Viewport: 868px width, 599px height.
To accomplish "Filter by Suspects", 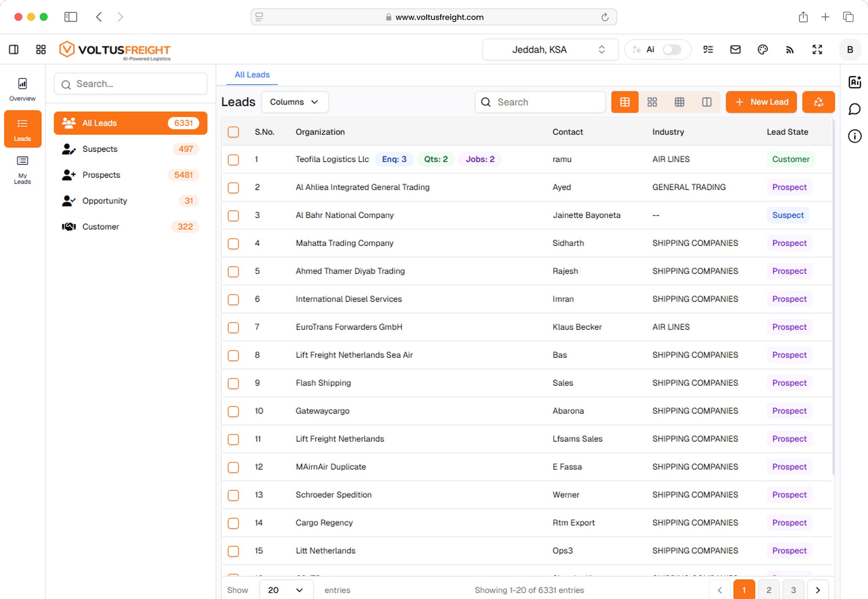I will (x=131, y=149).
